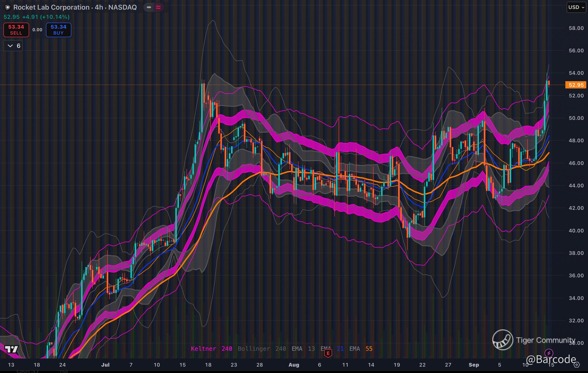Select the Keltner 240 indicator label
The width and height of the screenshot is (588, 373).
[x=211, y=349]
